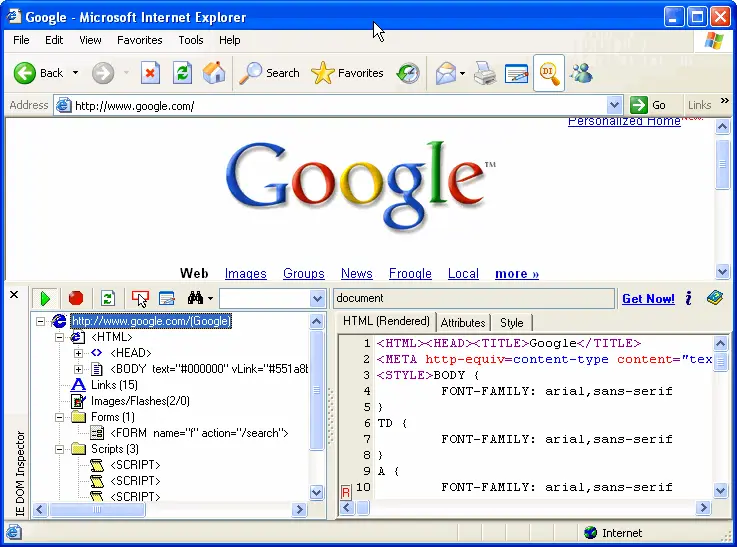Click the Print toolbar icon
This screenshot has width=737, height=547.
tap(485, 73)
